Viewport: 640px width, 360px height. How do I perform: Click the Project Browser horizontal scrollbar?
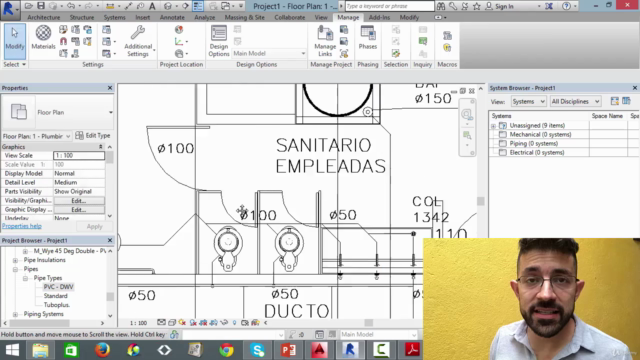pyautogui.click(x=53, y=323)
